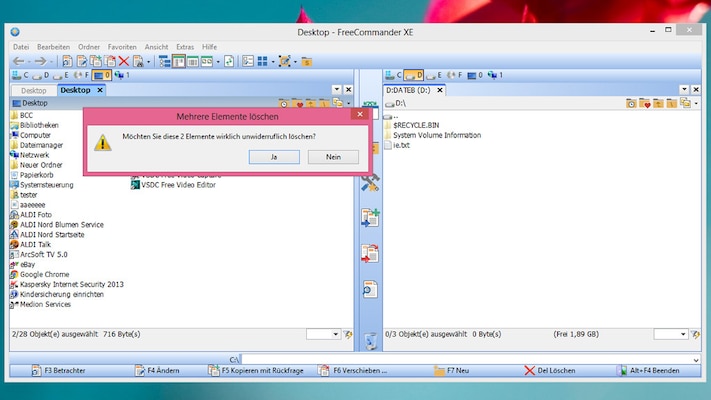Click the history clock icon in right panel
The height and width of the screenshot is (400, 711).
631,103
